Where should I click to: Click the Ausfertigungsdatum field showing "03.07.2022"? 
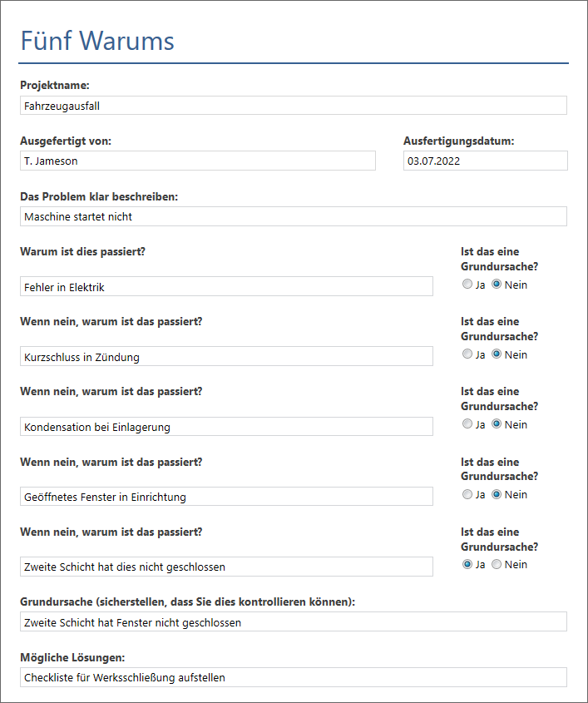485,161
